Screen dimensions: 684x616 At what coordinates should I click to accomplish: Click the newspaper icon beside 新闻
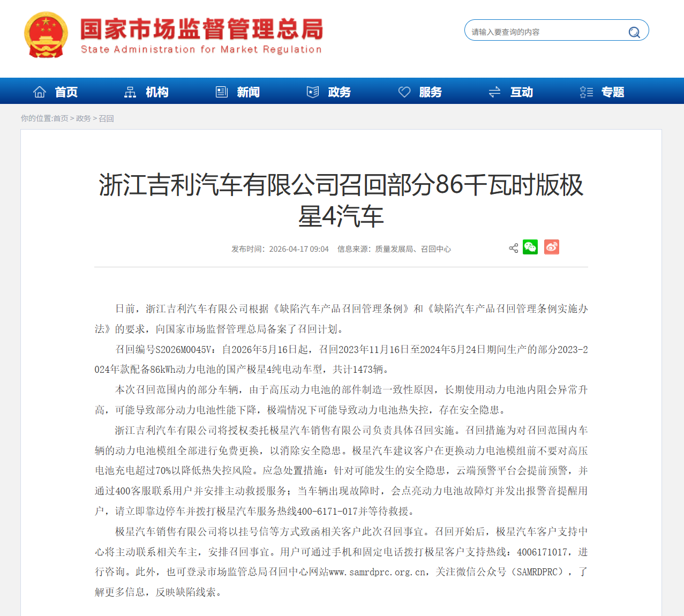tap(222, 92)
